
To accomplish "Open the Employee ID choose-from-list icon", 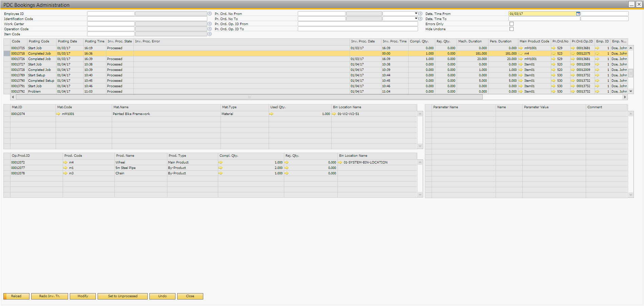I will click(210, 14).
